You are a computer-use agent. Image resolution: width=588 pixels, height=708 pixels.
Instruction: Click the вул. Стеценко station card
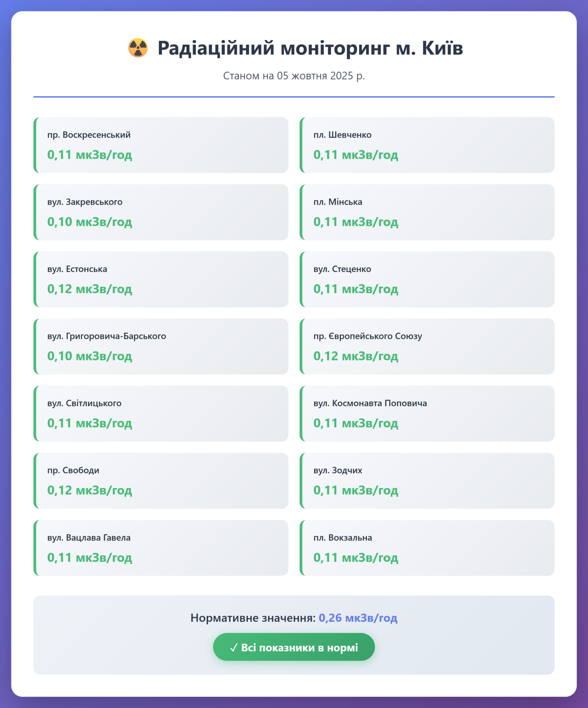tap(427, 279)
